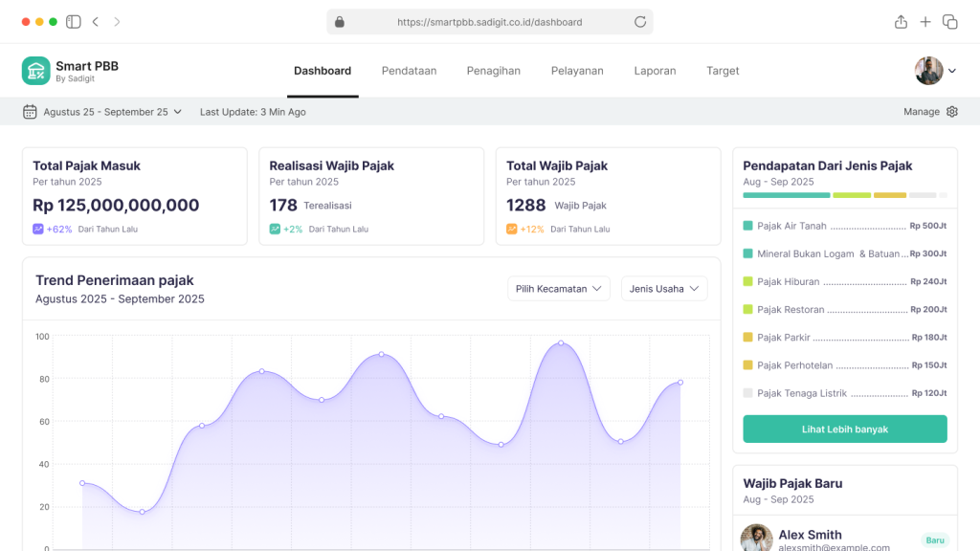Click the Smart PBB logo icon
980x551 pixels.
click(x=35, y=71)
